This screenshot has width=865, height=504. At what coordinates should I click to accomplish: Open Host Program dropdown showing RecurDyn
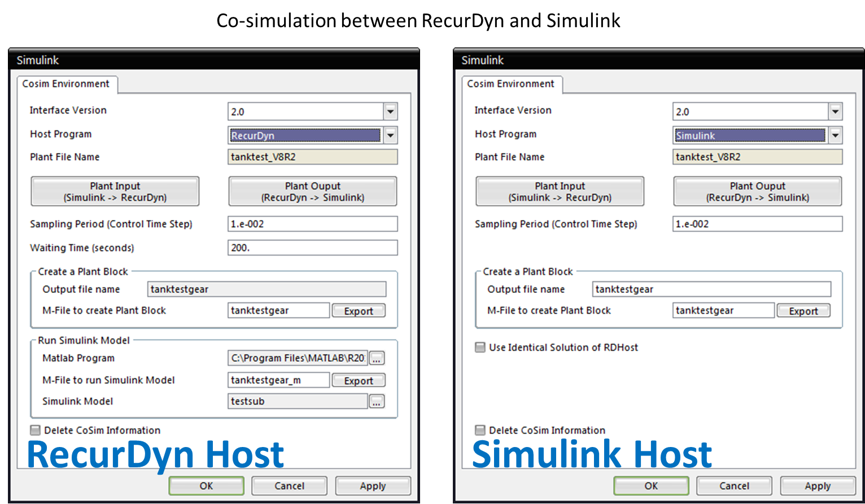click(x=390, y=135)
